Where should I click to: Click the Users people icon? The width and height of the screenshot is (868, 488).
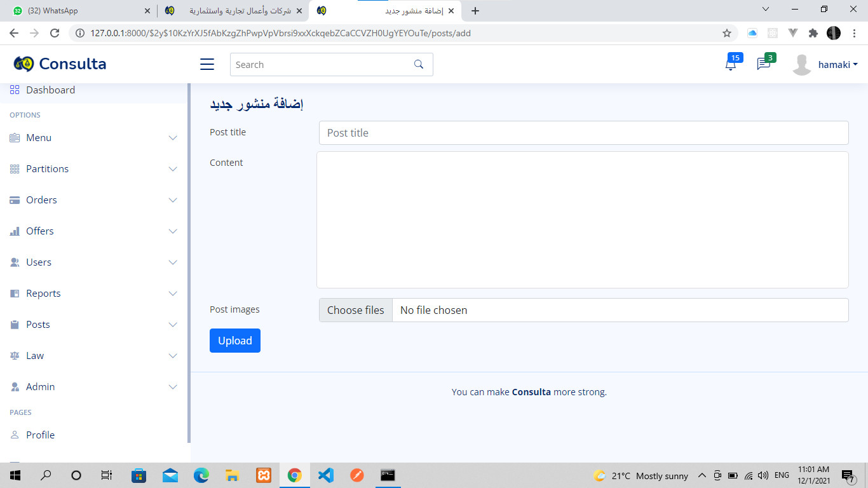point(15,262)
